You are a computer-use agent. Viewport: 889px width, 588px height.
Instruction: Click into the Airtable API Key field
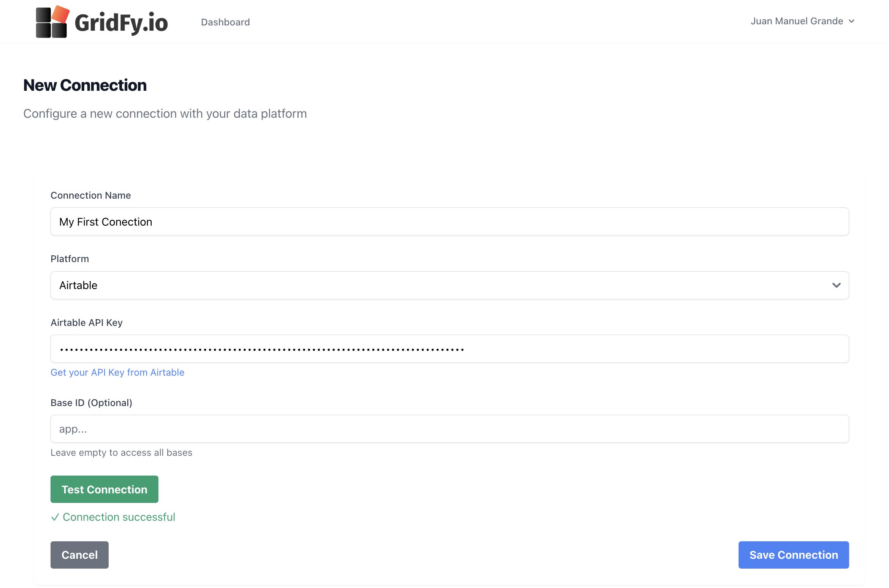click(x=449, y=349)
